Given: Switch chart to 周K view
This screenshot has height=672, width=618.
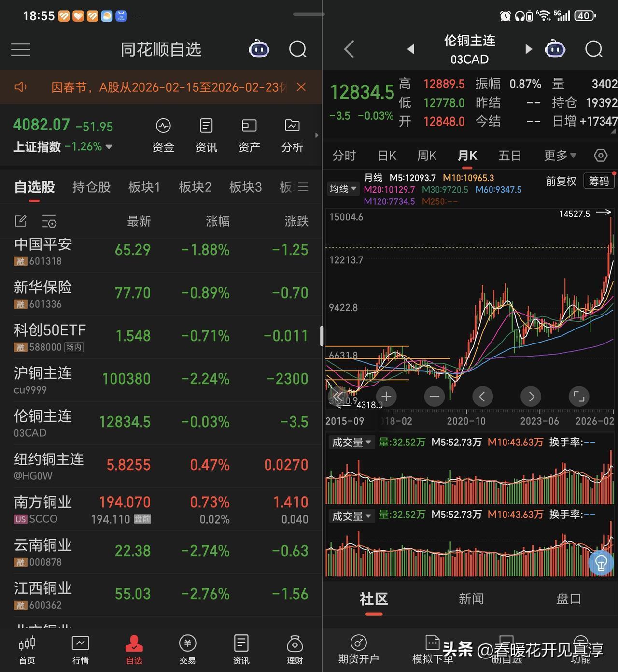Looking at the screenshot, I should [x=427, y=156].
